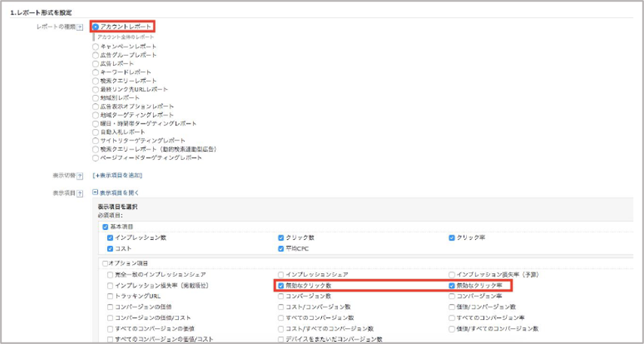Viewport: 644px width, 344px height.
Task: Toggle the オプション項目 group checkbox
Action: click(x=103, y=263)
